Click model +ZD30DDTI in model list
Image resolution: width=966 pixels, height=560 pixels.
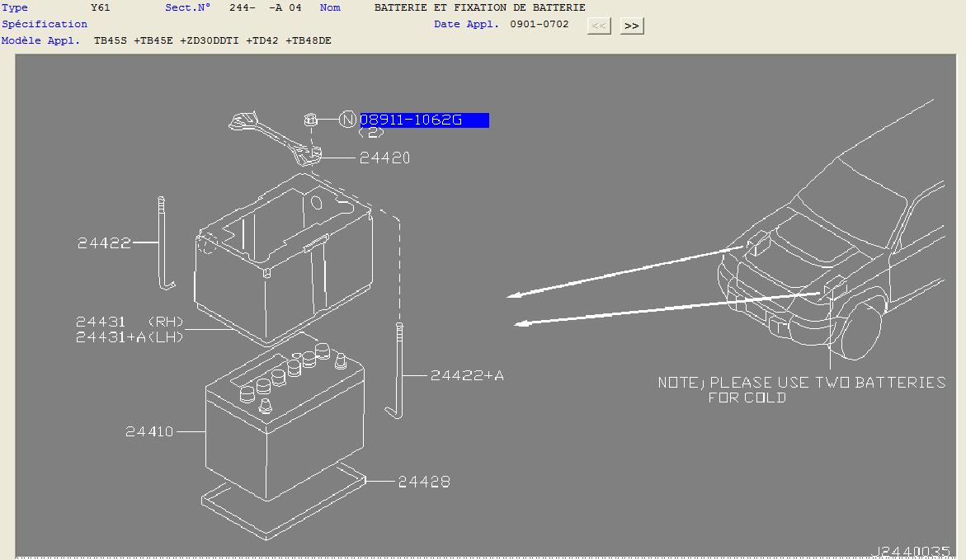click(x=210, y=40)
